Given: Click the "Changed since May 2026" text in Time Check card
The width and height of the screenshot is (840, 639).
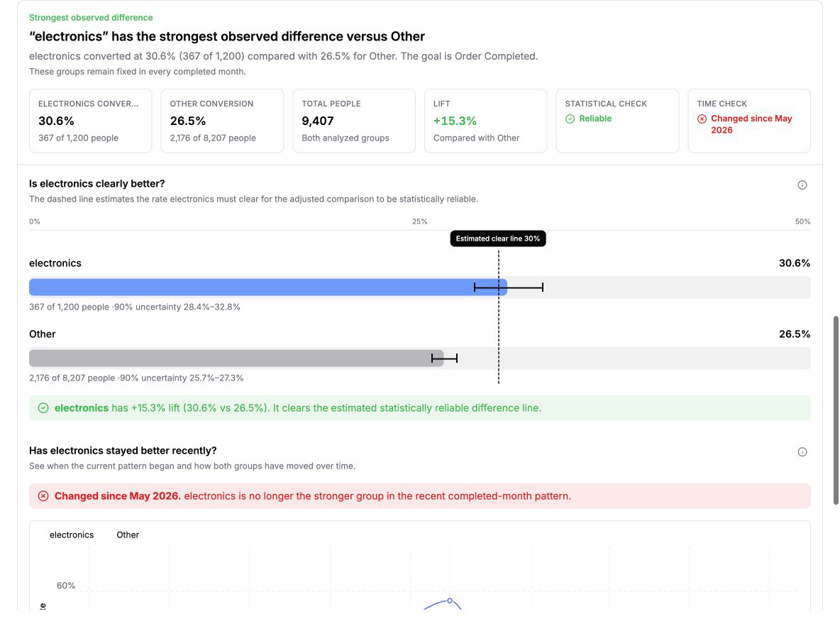Looking at the screenshot, I should point(751,124).
